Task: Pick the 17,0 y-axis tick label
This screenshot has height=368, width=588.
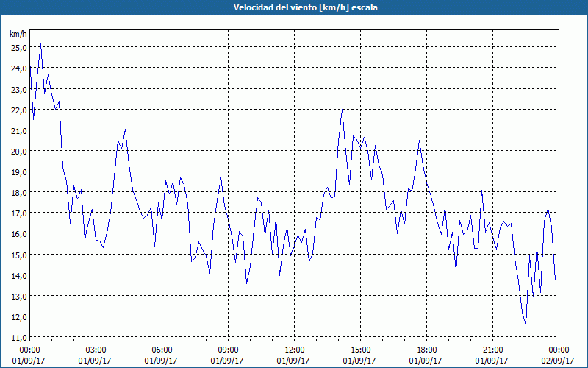Action: coord(19,213)
